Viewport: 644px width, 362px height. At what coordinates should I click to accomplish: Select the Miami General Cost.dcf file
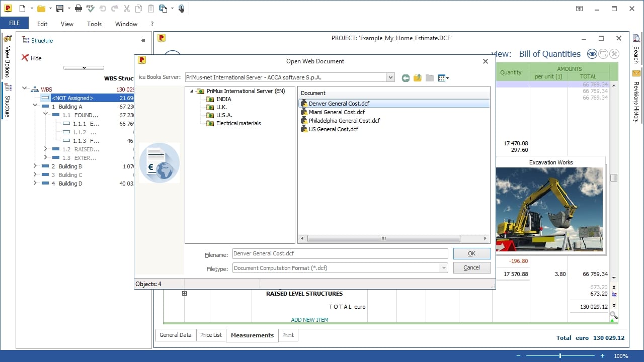point(337,112)
